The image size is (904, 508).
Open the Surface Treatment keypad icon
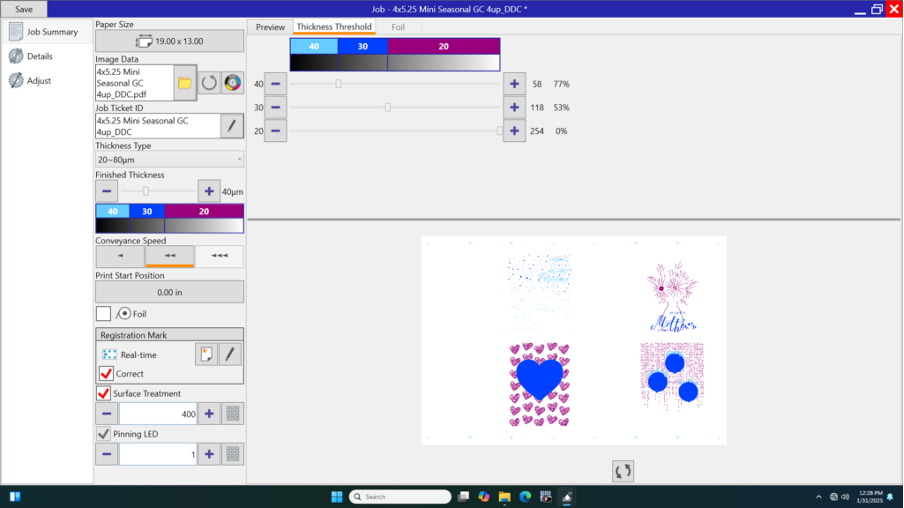click(x=232, y=414)
